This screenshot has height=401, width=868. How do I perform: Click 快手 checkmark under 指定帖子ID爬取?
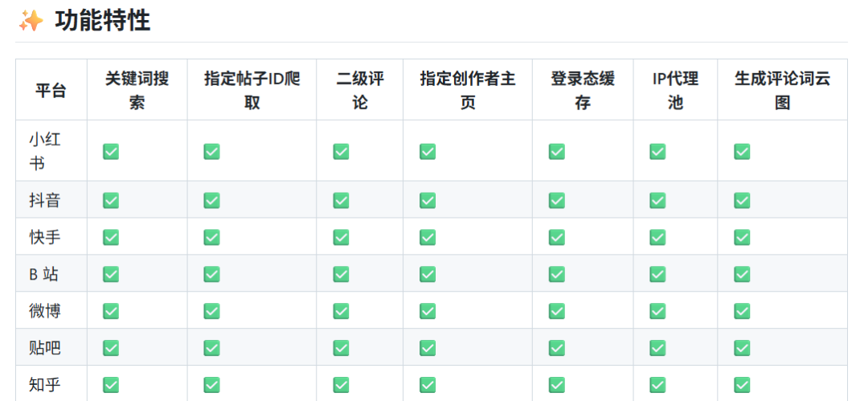coord(211,237)
